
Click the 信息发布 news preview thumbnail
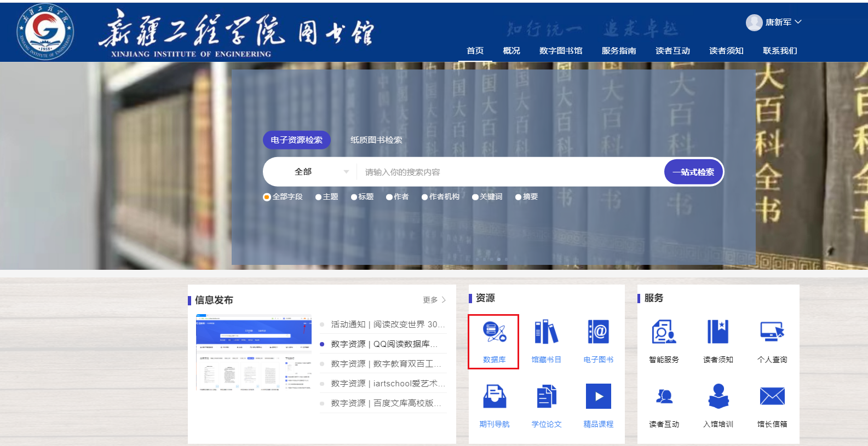254,352
